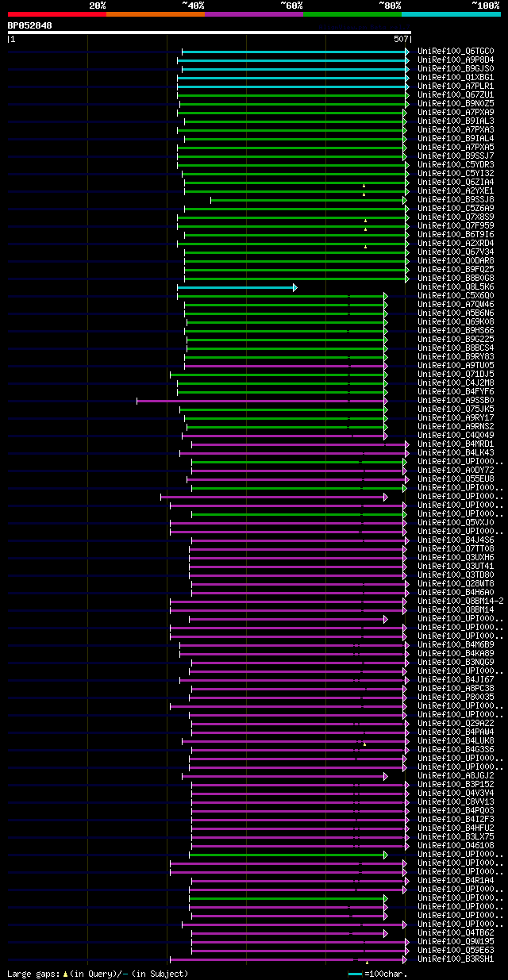
Task: Select hit label UniRef100_B3NQG9
Action: coord(456,662)
